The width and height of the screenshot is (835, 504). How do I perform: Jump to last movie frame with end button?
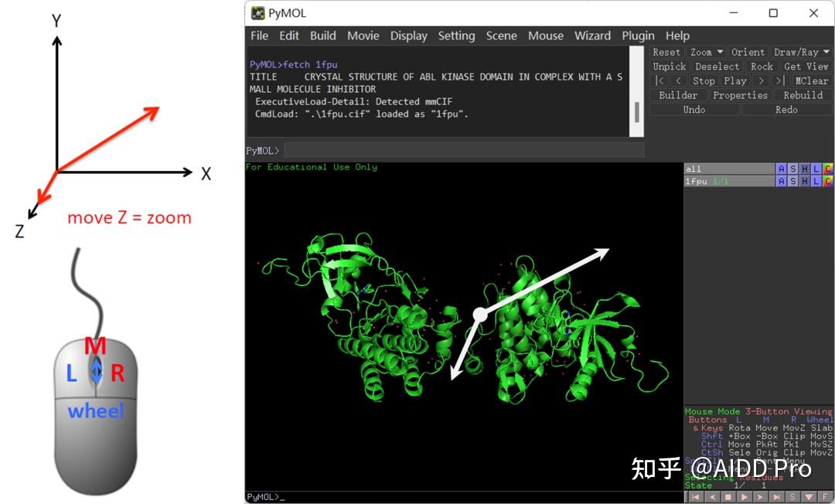coord(777,496)
